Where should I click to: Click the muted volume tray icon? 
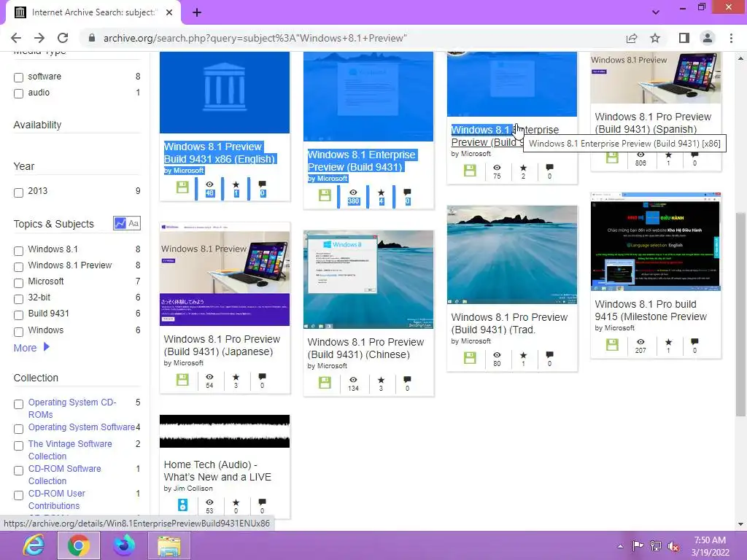click(673, 546)
